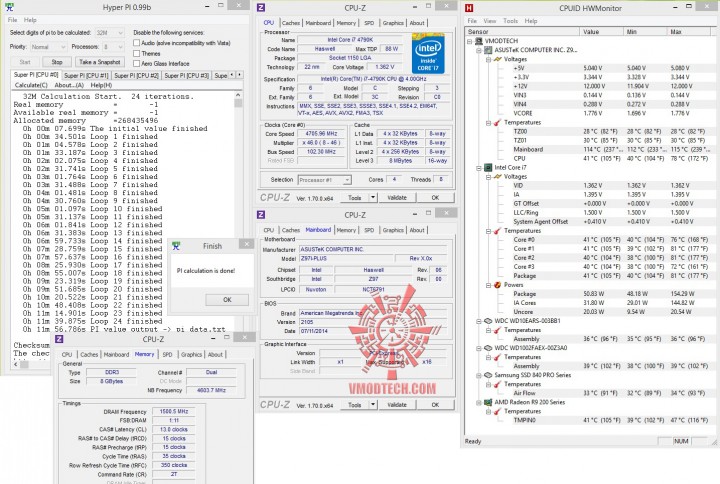This screenshot has width=720, height=484.
Task: Click the Core Speed value field
Action: click(321, 134)
